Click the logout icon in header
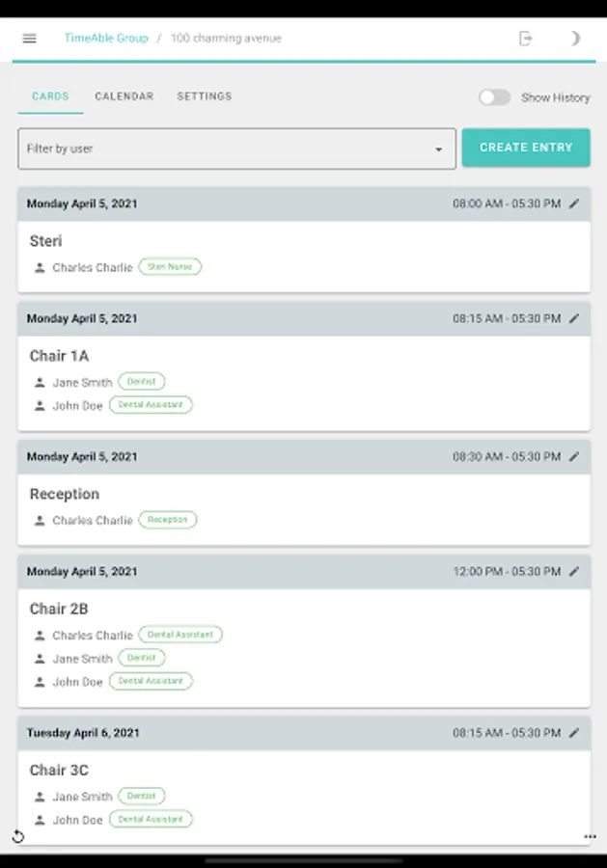 (526, 39)
